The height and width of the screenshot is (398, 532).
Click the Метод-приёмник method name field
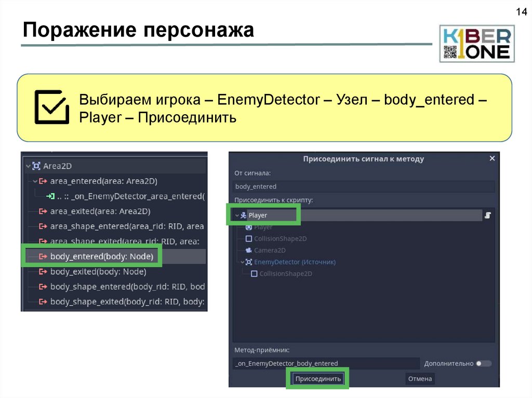(x=326, y=363)
